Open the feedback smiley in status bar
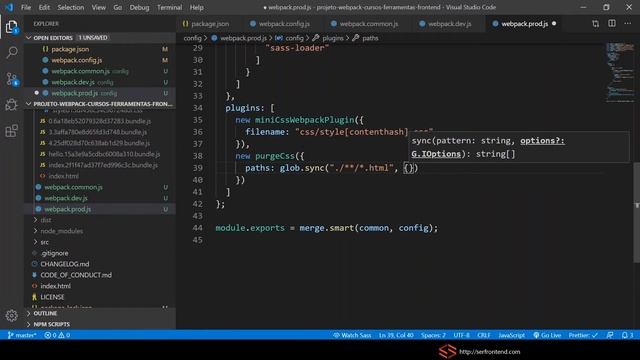Screen dimensions: 640x360 tap(610, 335)
